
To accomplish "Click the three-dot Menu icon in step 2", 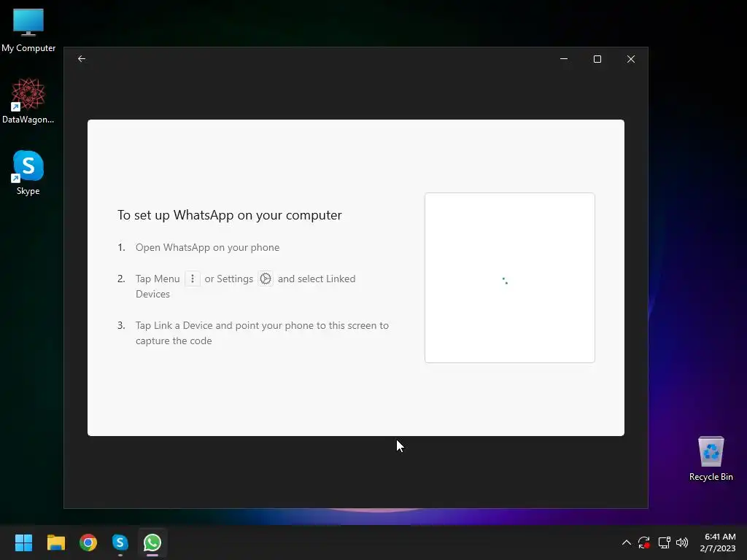I will pos(193,279).
